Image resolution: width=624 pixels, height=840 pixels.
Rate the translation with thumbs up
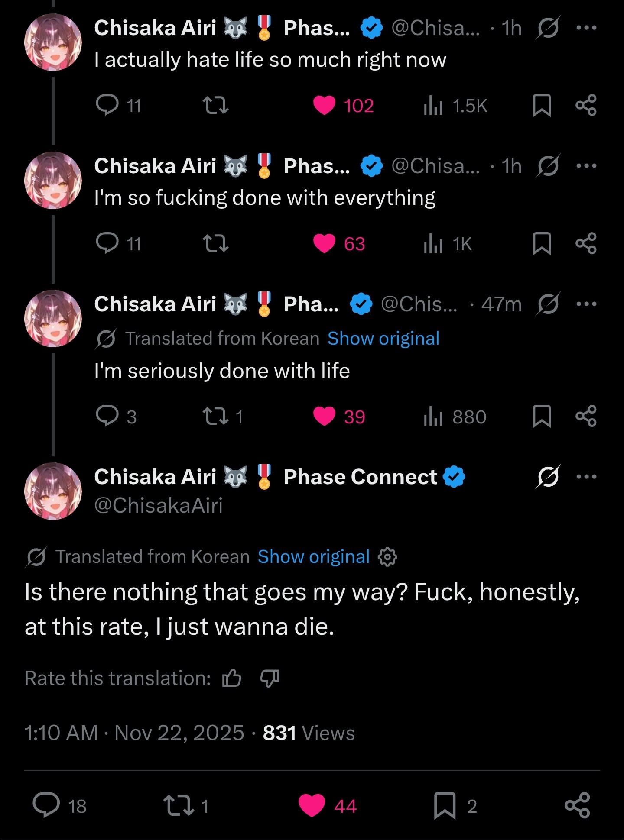[x=232, y=678]
